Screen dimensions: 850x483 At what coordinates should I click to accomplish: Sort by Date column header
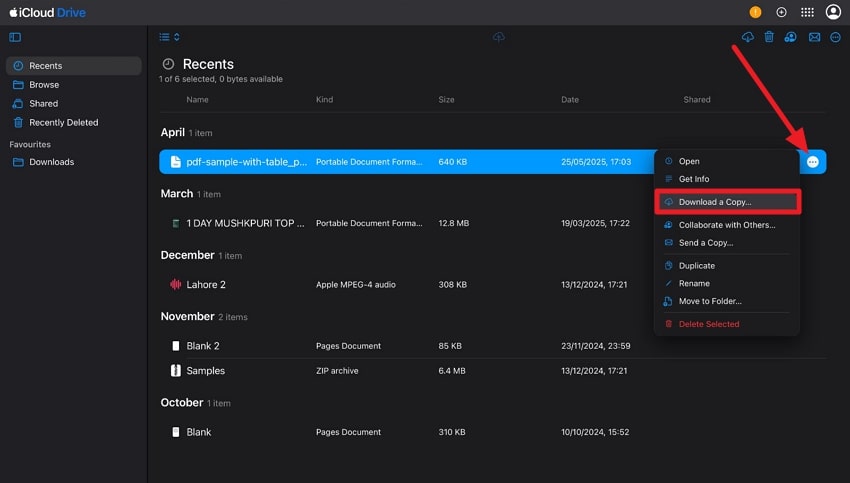tap(570, 100)
